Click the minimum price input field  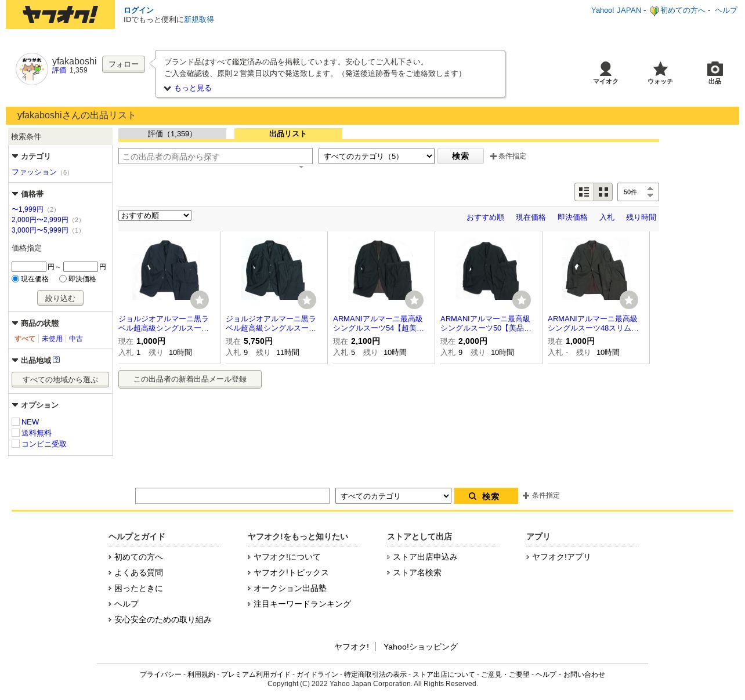point(29,267)
